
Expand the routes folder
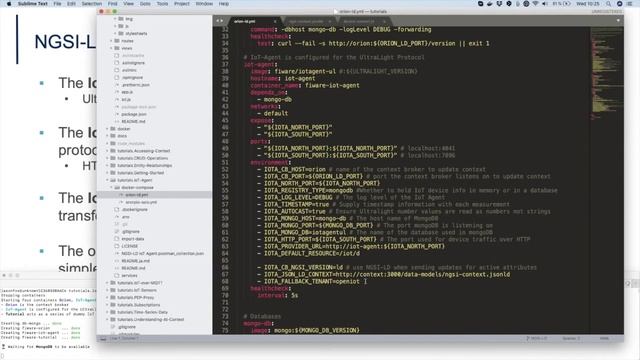tap(111, 41)
